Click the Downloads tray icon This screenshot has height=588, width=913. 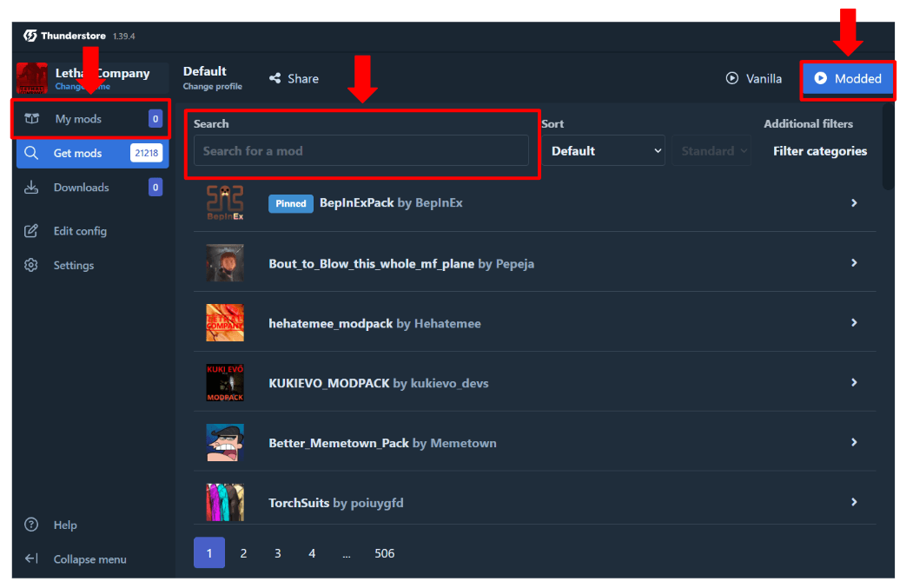coord(31,188)
